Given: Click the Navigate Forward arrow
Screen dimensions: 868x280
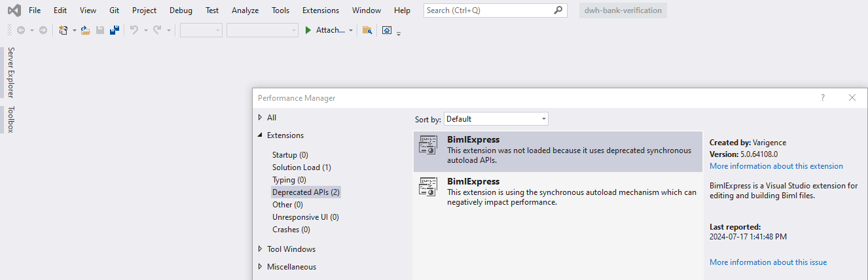Looking at the screenshot, I should pos(43,30).
